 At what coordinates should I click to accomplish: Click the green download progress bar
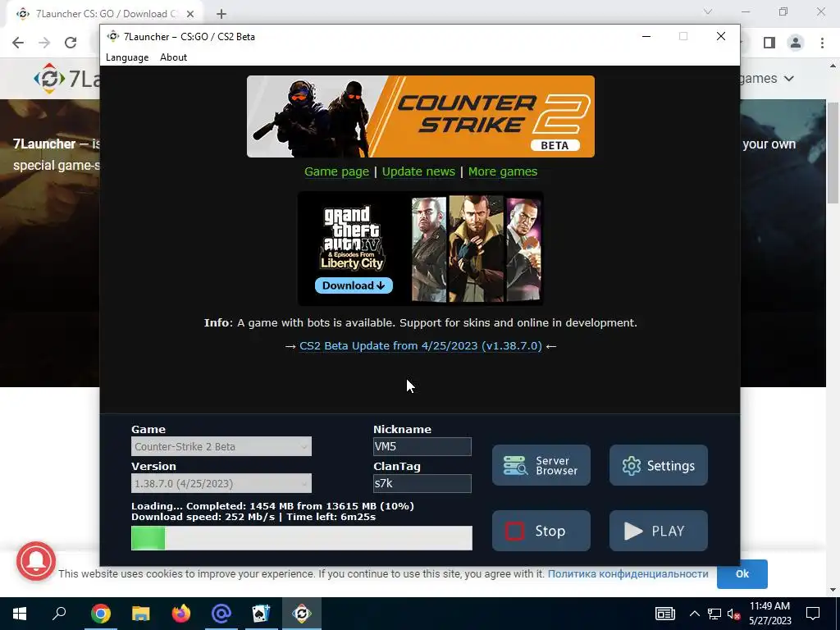pyautogui.click(x=302, y=538)
